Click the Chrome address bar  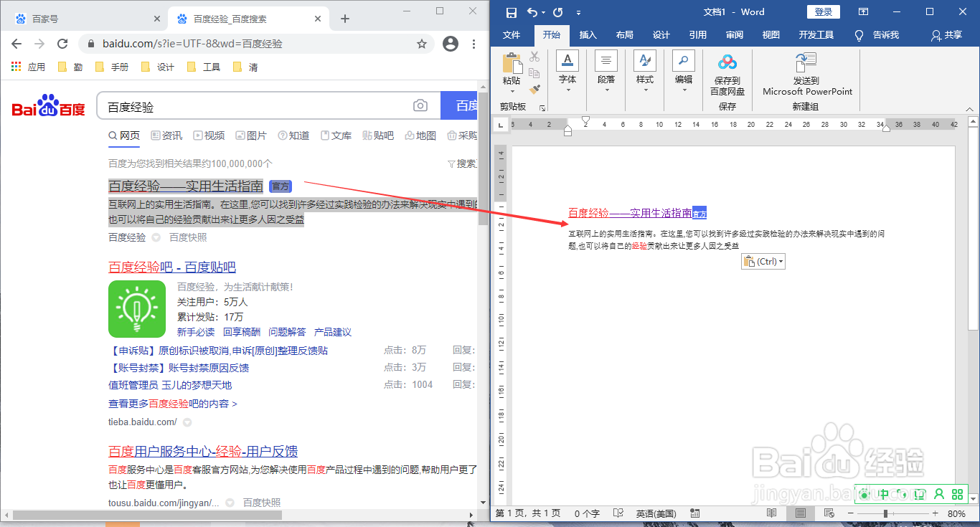[x=257, y=44]
